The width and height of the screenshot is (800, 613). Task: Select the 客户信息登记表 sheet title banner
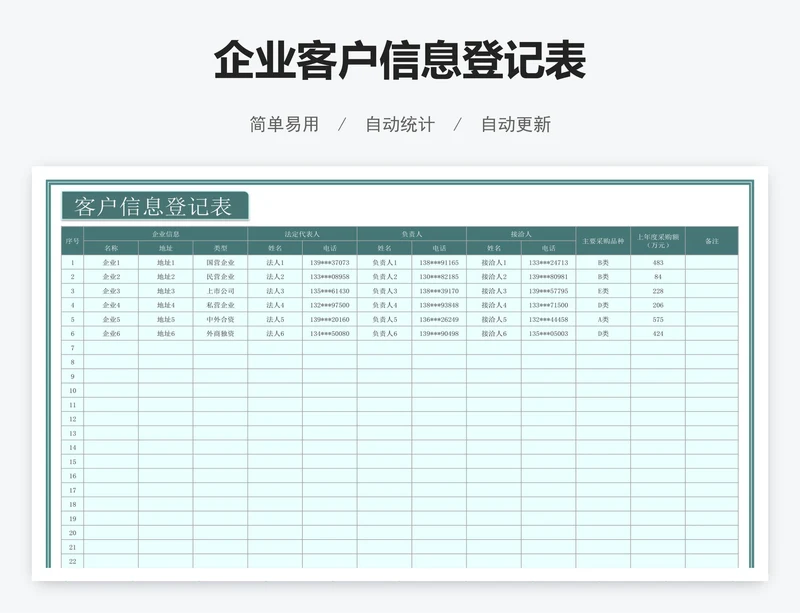[155, 206]
